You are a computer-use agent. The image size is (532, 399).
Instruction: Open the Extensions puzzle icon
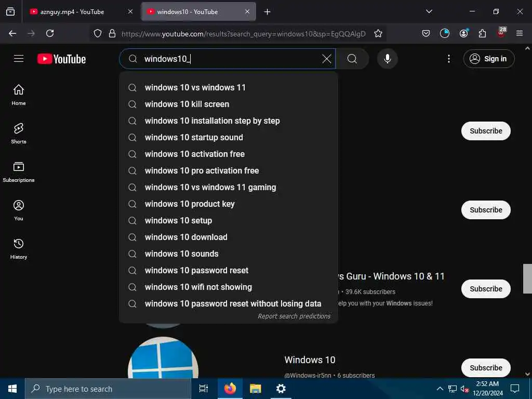click(x=482, y=33)
